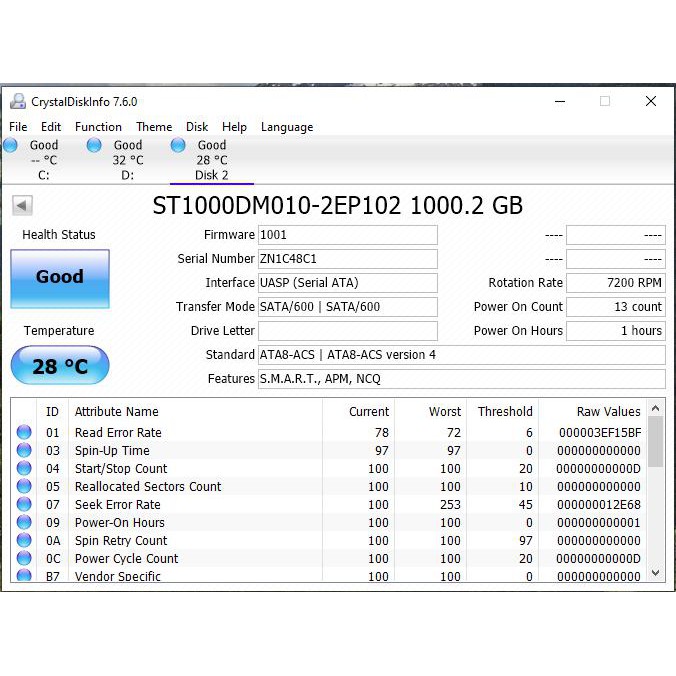Click the Standard field ATA8-ACS

(x=462, y=355)
